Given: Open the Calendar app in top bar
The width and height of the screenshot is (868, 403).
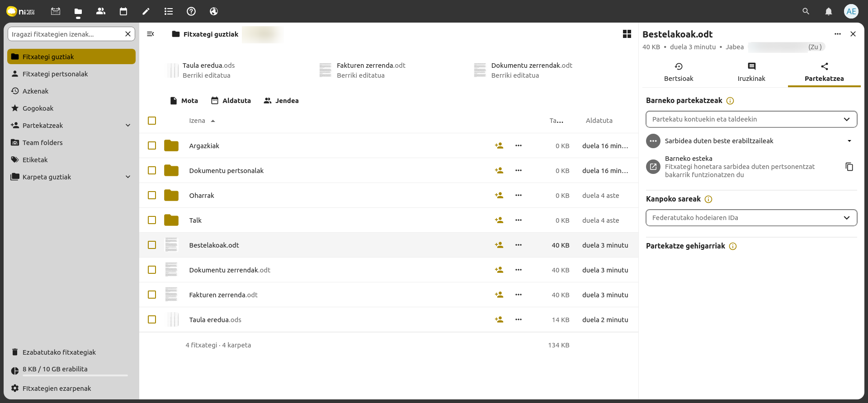Looking at the screenshot, I should coord(123,11).
